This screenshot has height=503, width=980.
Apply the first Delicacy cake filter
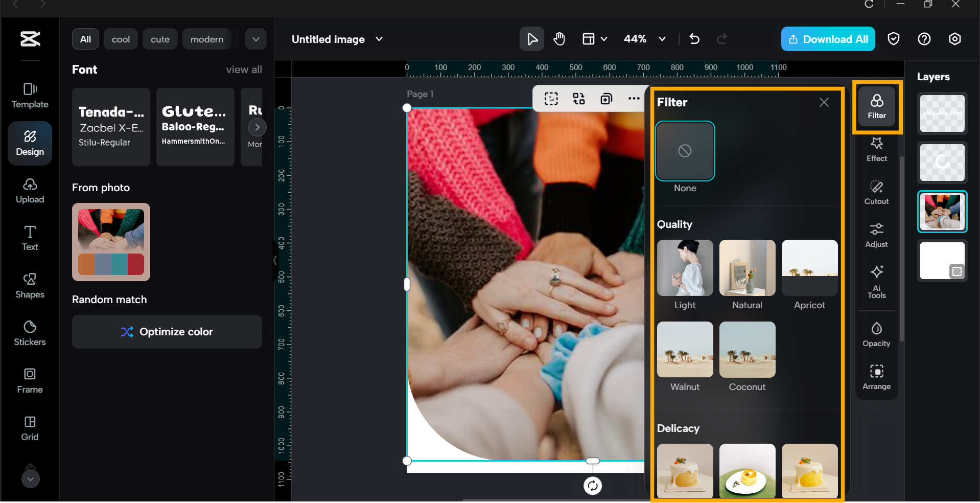685,471
